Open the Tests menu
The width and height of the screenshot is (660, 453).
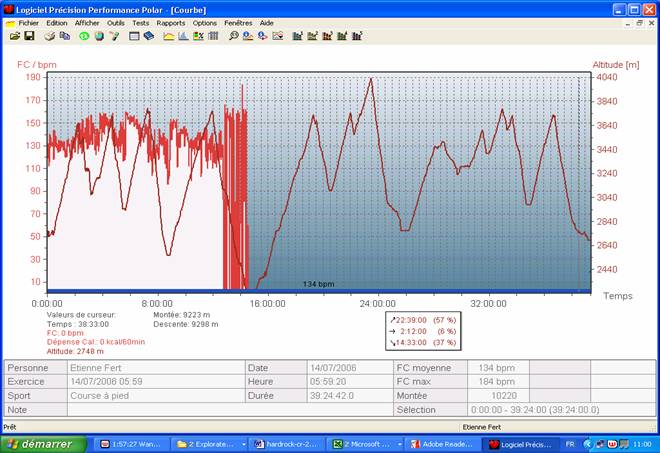coord(141,22)
